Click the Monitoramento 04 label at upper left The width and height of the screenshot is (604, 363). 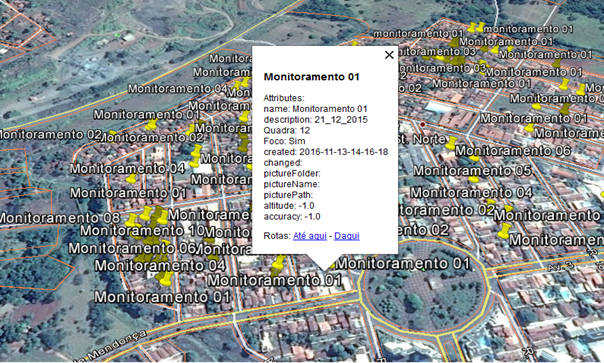tap(178, 89)
